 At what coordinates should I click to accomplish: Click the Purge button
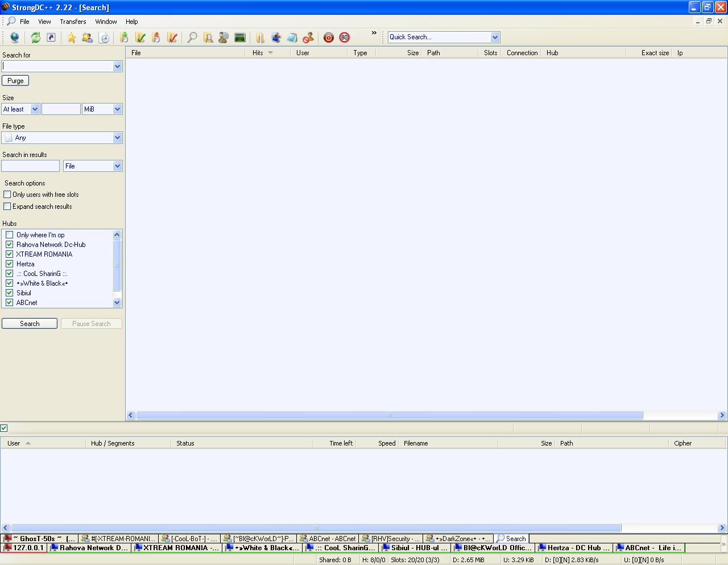point(15,81)
